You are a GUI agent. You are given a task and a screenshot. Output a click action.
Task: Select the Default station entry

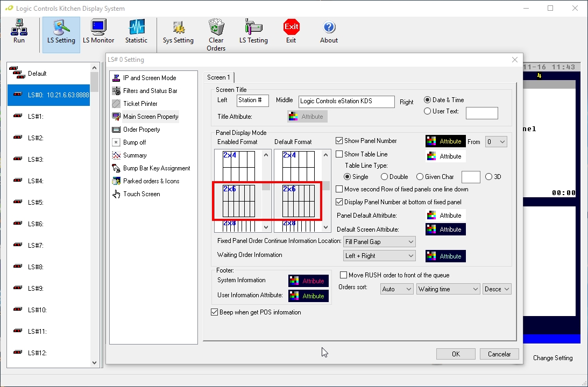click(x=49, y=74)
